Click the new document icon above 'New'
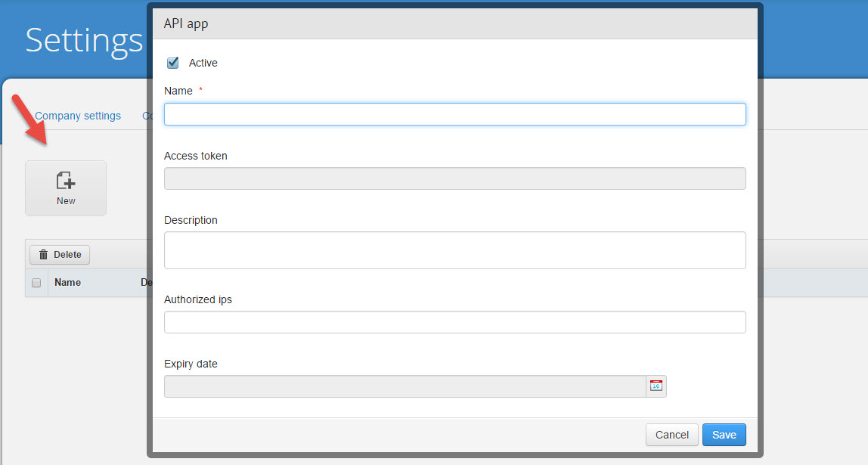Image resolution: width=868 pixels, height=465 pixels. [66, 180]
